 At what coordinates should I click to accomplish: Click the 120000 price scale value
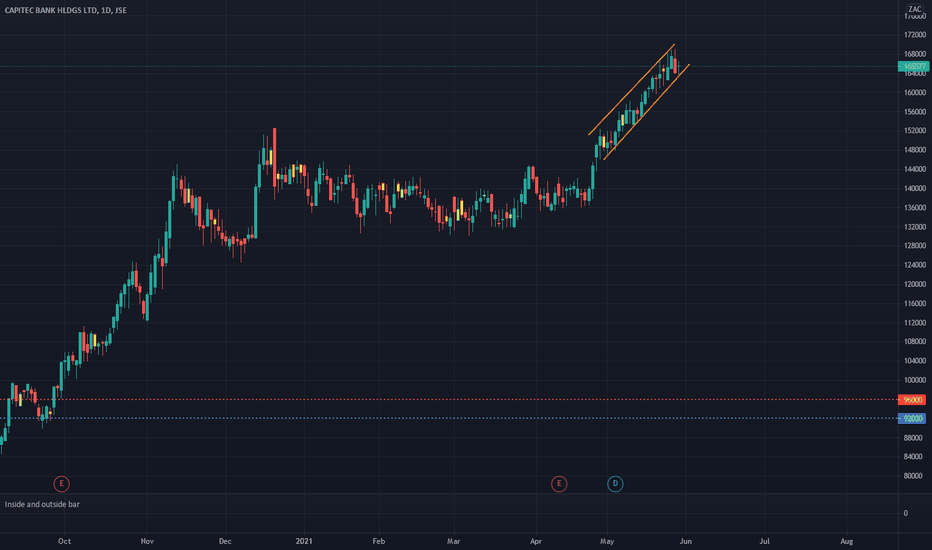point(914,284)
